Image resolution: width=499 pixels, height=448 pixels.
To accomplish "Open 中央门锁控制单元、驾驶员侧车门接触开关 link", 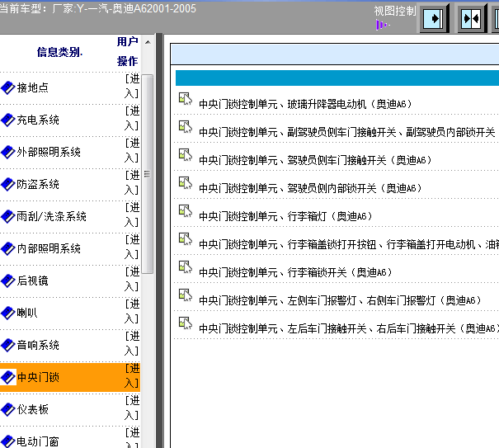I will click(315, 160).
